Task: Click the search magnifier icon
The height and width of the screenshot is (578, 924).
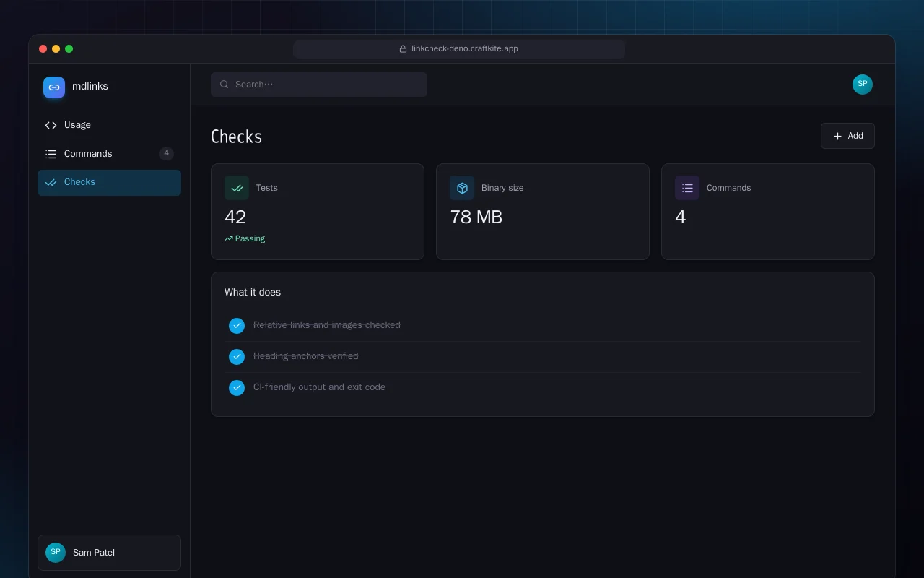Action: (x=225, y=85)
